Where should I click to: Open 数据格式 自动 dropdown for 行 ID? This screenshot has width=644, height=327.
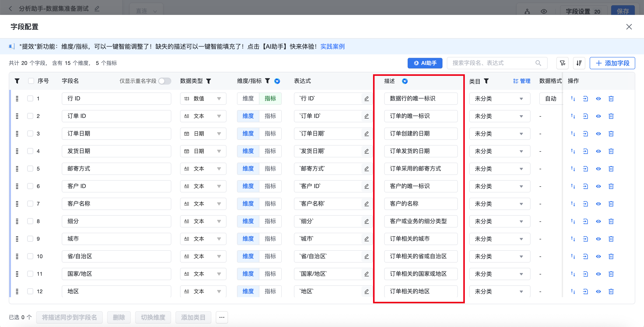(x=551, y=99)
